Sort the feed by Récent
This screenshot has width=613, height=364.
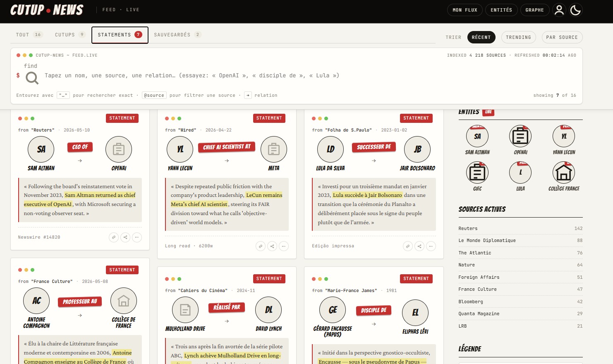pyautogui.click(x=481, y=37)
